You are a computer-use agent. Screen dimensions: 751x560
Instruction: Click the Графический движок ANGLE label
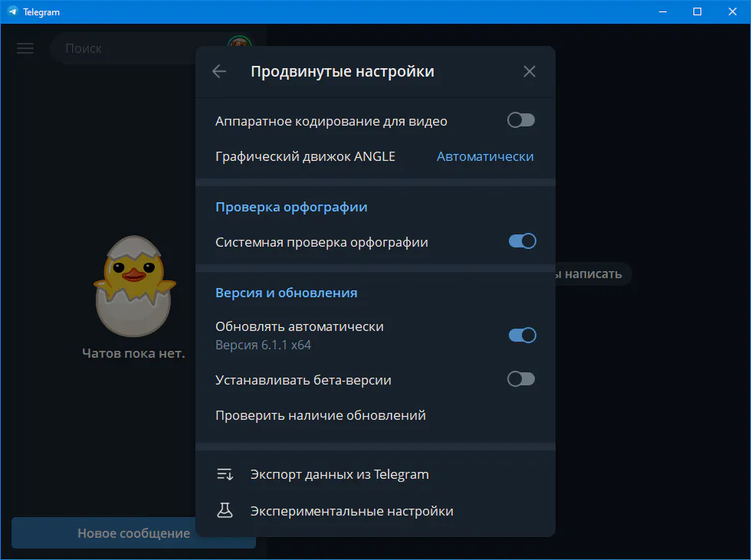305,156
